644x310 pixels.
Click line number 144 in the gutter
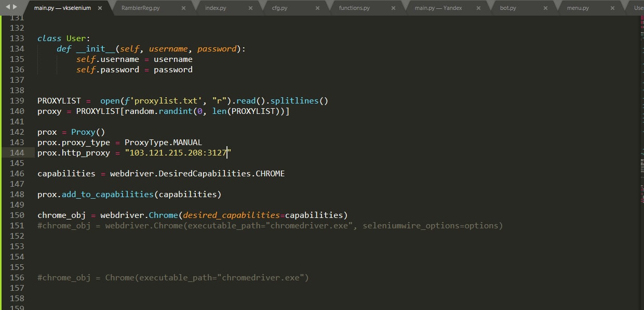click(17, 152)
